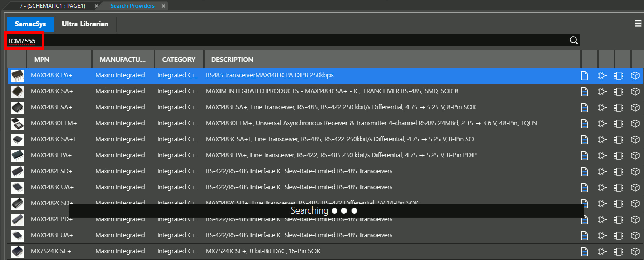
Task: Open datasheet for MAX14830ETM+
Action: [x=585, y=124]
